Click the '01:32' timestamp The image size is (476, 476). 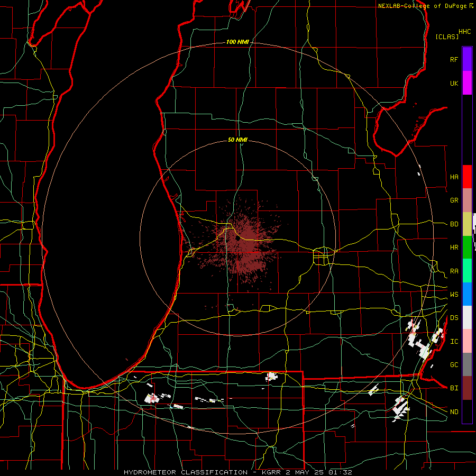pyautogui.click(x=340, y=472)
